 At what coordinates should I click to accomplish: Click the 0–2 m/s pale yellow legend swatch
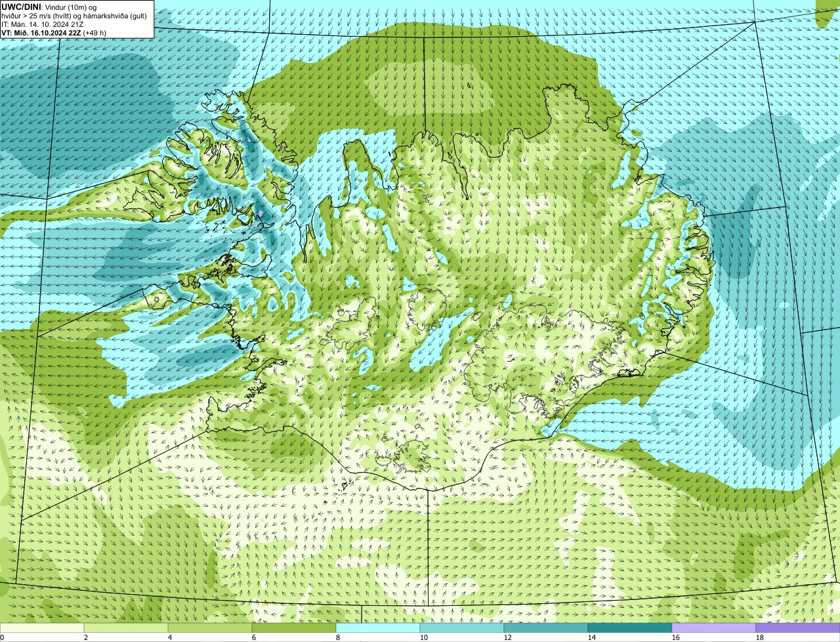pos(42,628)
